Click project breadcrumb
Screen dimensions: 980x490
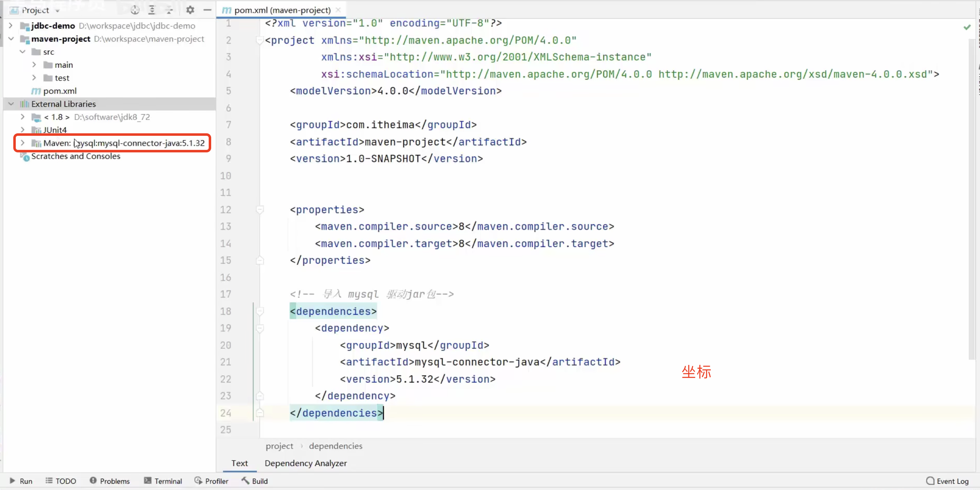tap(279, 446)
